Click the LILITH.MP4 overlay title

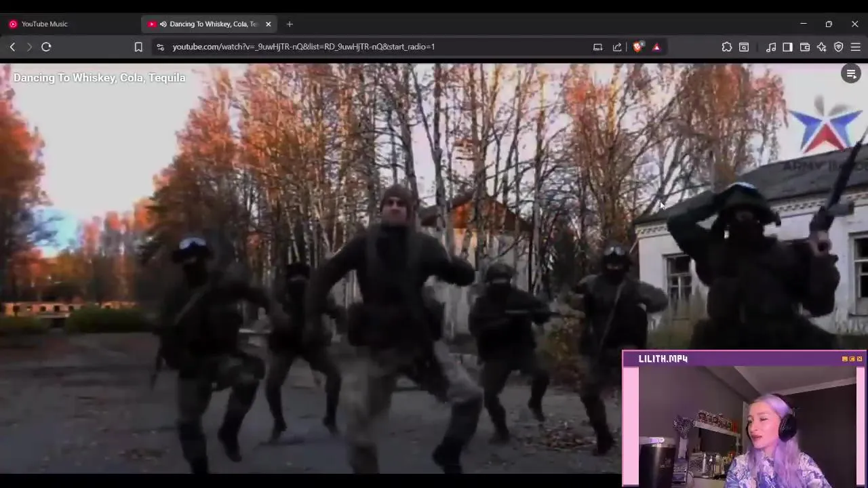(663, 359)
